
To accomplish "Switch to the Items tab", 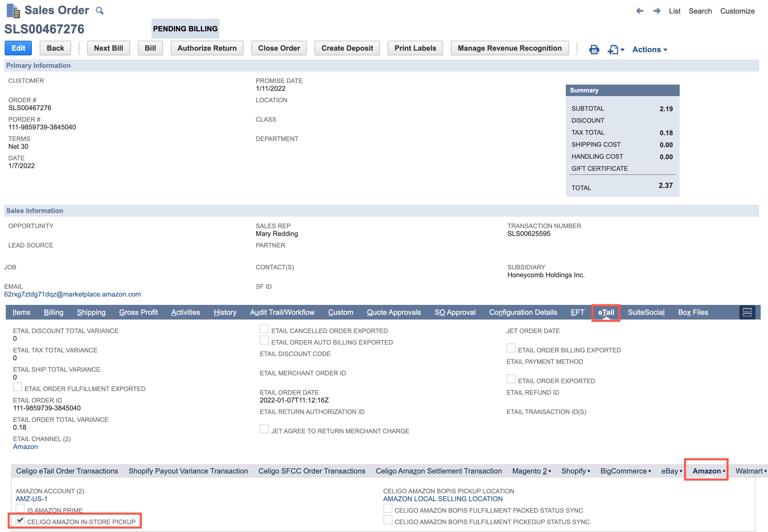I will (x=21, y=312).
